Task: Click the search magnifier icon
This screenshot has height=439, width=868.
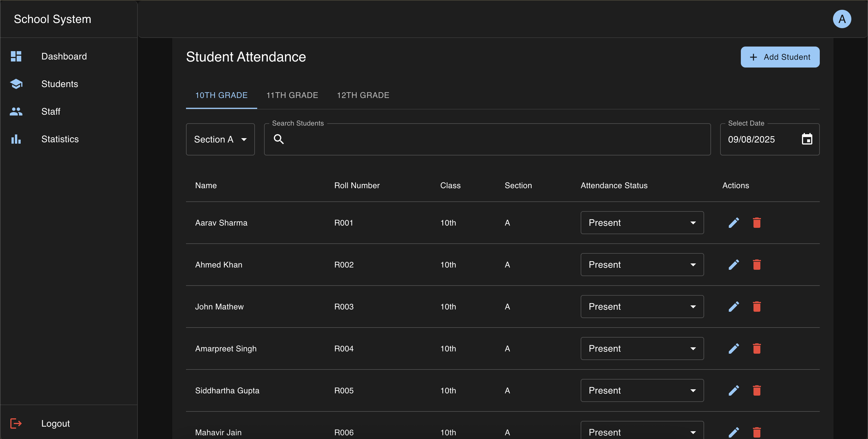Action: pos(279,139)
